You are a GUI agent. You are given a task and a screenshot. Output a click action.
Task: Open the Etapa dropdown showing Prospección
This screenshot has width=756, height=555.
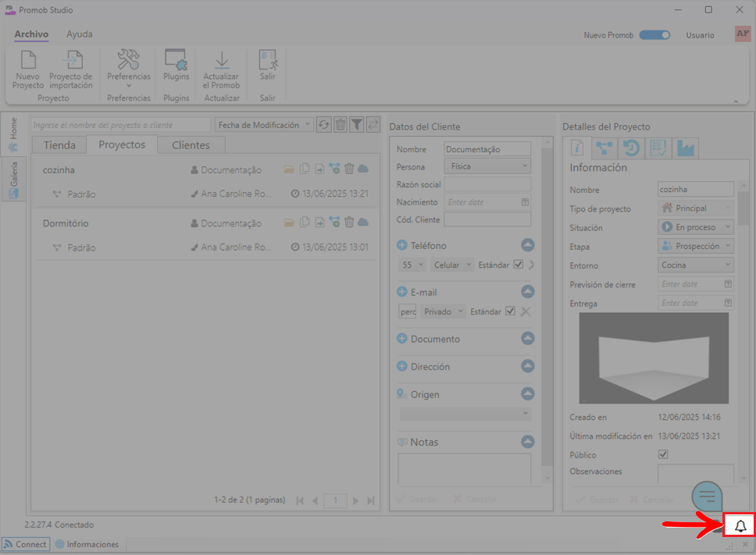coord(696,246)
